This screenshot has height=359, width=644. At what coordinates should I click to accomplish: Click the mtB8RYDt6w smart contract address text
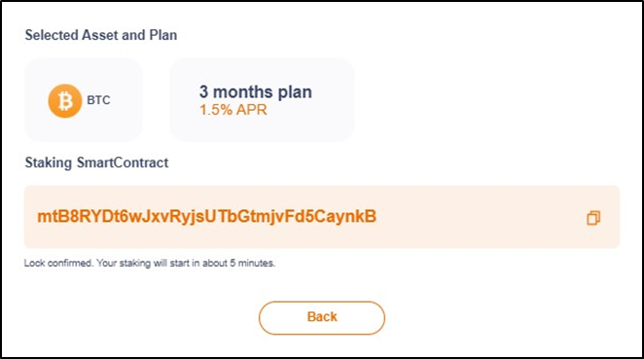[x=206, y=216]
